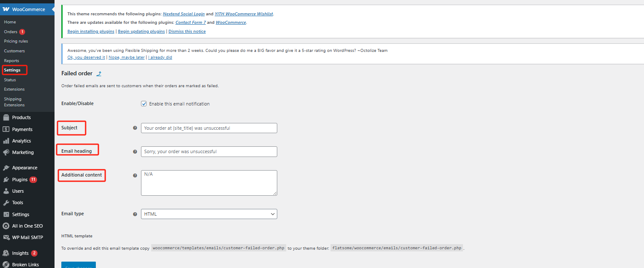
Task: Open the Email type HTML dropdown
Action: (209, 214)
